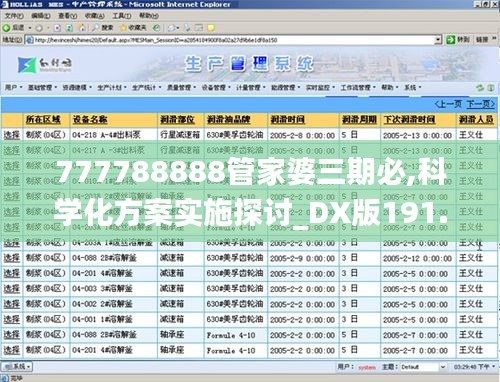Click the page icon beside the address URL
Screen dimensions: 500x382
coord(29,40)
